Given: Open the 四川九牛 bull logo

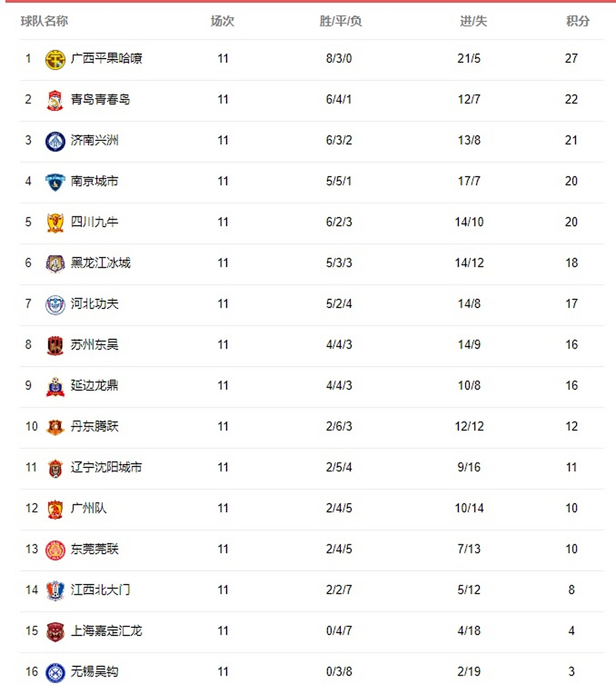Looking at the screenshot, I should [55, 223].
